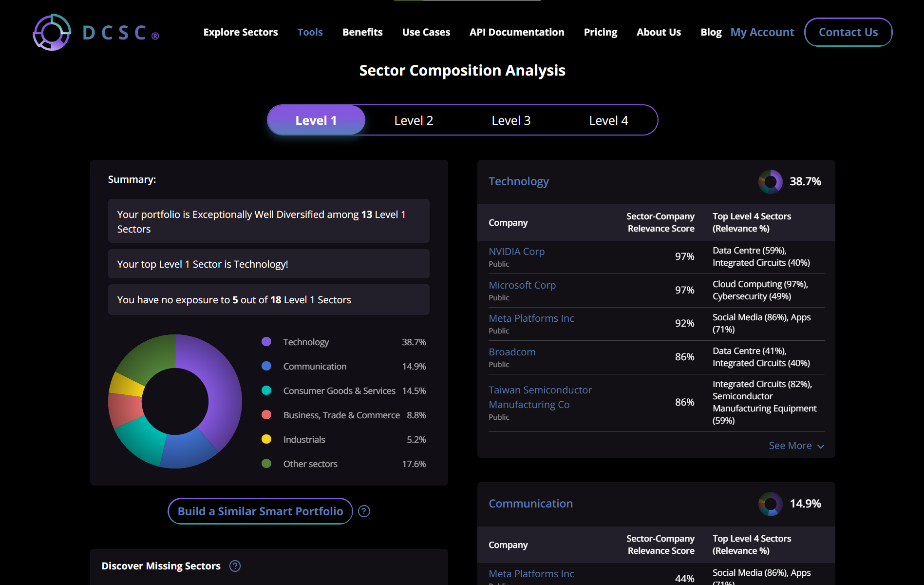
Task: Click NVIDIA's 'Data Centre (59%)' sectors cell
Action: pyautogui.click(x=761, y=256)
